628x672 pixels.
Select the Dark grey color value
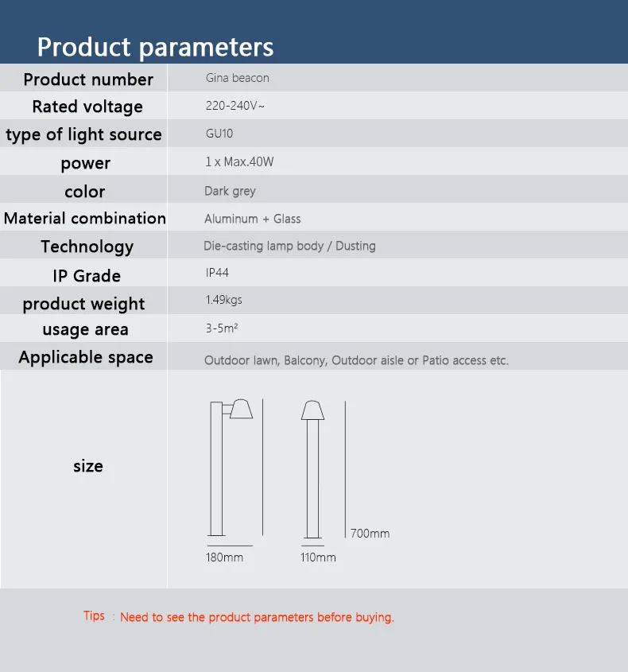(230, 191)
